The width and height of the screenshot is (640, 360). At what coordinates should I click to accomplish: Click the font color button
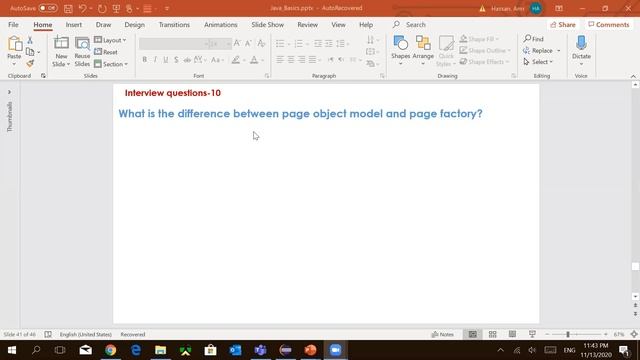tap(254, 60)
